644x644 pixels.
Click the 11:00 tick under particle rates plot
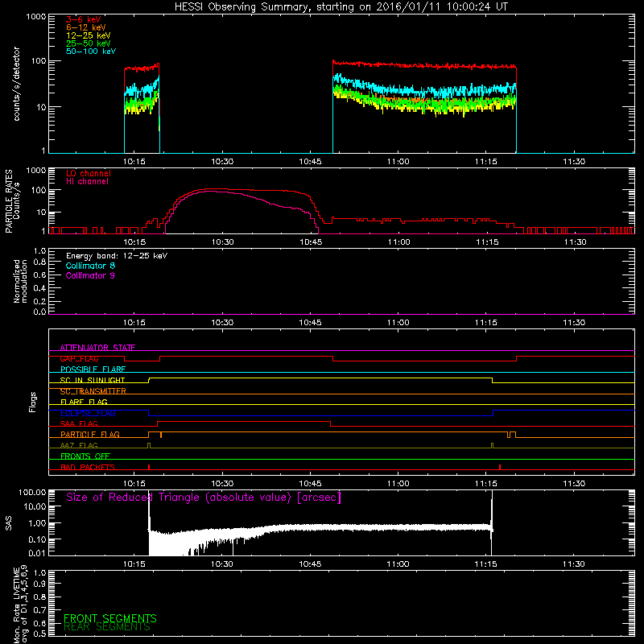(398, 242)
